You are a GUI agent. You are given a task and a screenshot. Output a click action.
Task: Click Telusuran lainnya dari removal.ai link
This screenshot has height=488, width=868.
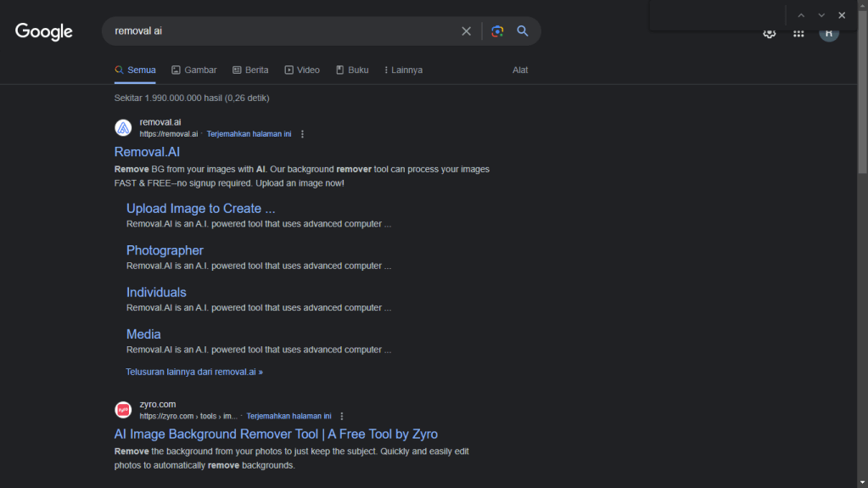[x=194, y=372]
